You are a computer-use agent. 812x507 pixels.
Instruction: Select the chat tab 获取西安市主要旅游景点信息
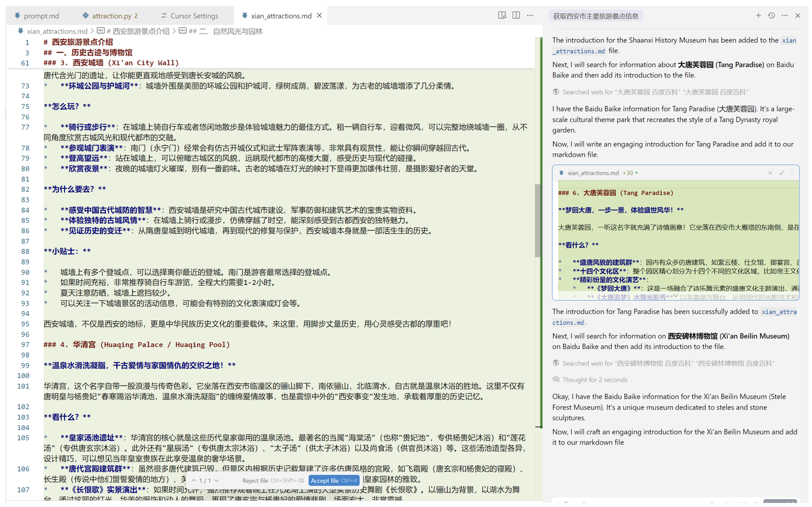595,16
